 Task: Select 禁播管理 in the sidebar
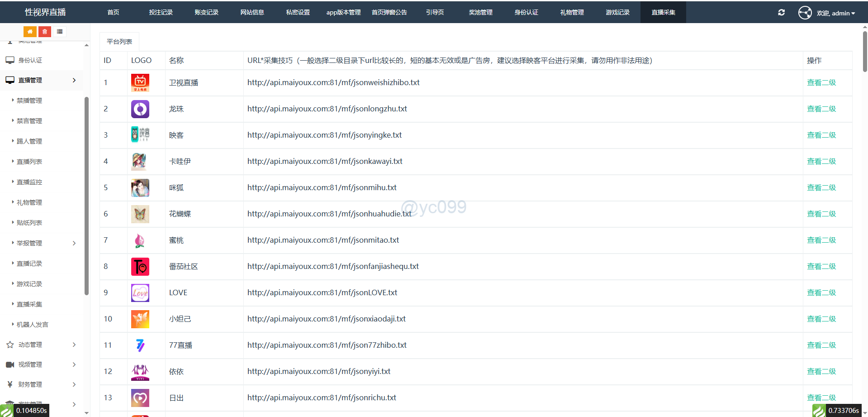pyautogui.click(x=29, y=101)
